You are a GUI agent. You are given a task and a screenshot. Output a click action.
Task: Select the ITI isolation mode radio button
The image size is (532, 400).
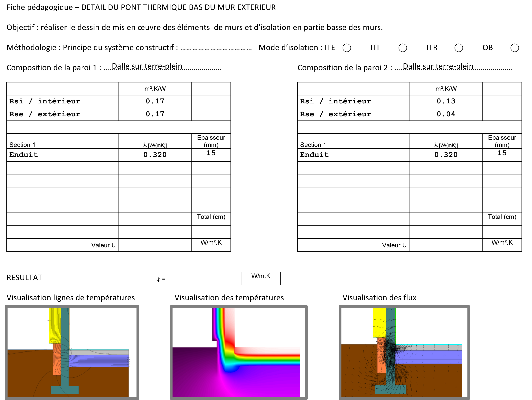pos(403,48)
